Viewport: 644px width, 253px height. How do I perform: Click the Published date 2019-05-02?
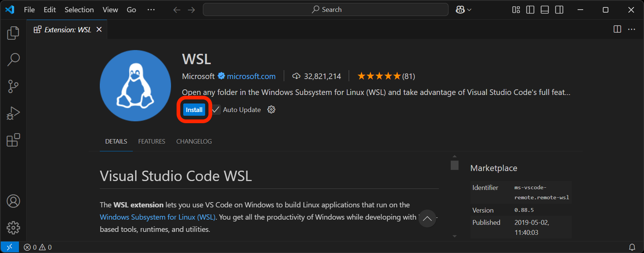532,227
